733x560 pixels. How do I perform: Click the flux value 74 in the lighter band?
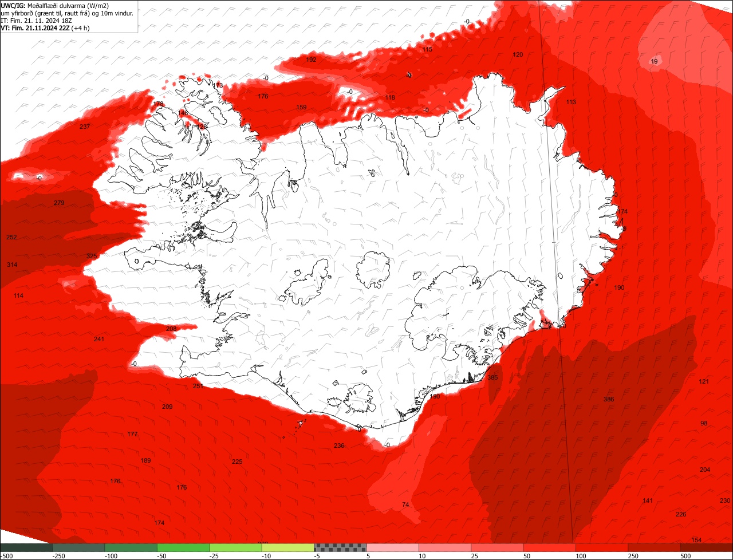pos(405,504)
